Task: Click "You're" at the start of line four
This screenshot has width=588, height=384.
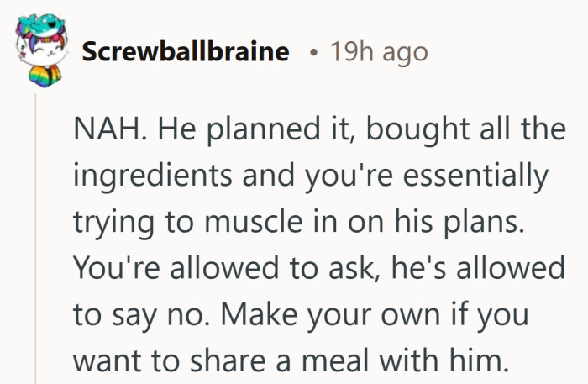Action: click(112, 270)
